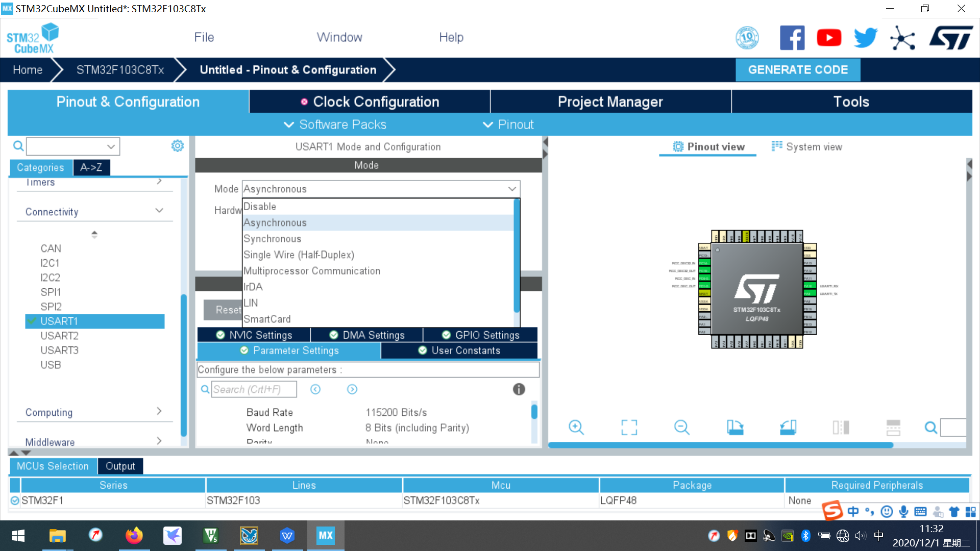Click the zoom out pinout icon
The height and width of the screenshot is (551, 980).
click(682, 428)
